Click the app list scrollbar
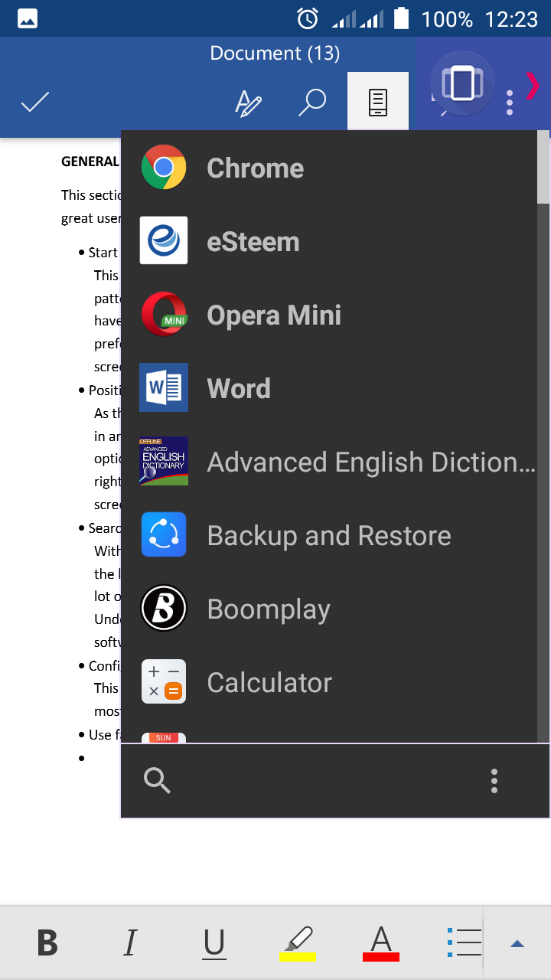The height and width of the screenshot is (980, 551). point(543,167)
